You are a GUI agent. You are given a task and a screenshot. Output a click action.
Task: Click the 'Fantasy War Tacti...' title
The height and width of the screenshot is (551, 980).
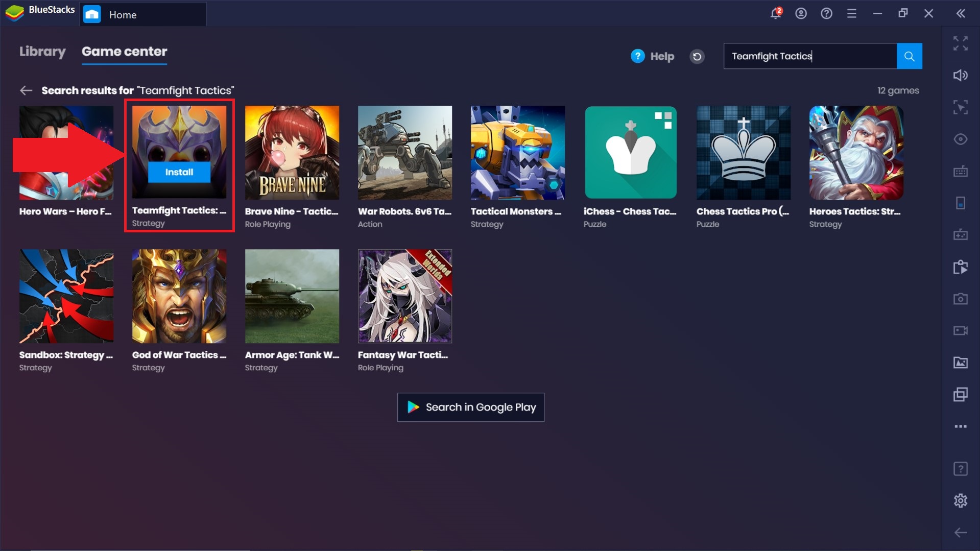(x=403, y=355)
